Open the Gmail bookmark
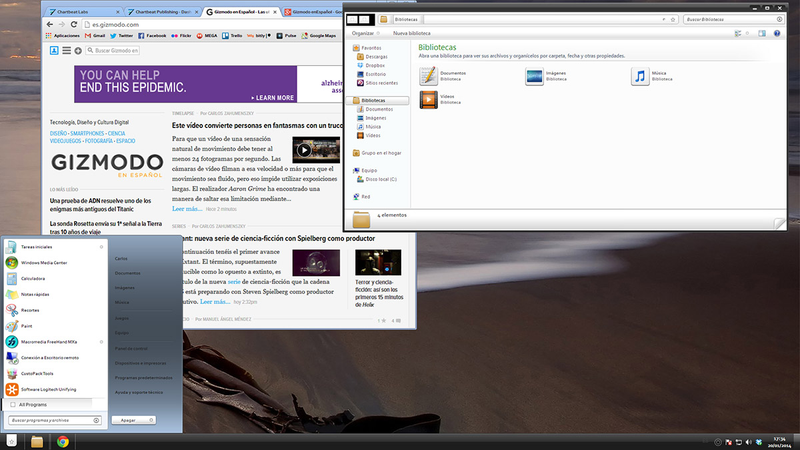The image size is (800, 450). click(95, 36)
